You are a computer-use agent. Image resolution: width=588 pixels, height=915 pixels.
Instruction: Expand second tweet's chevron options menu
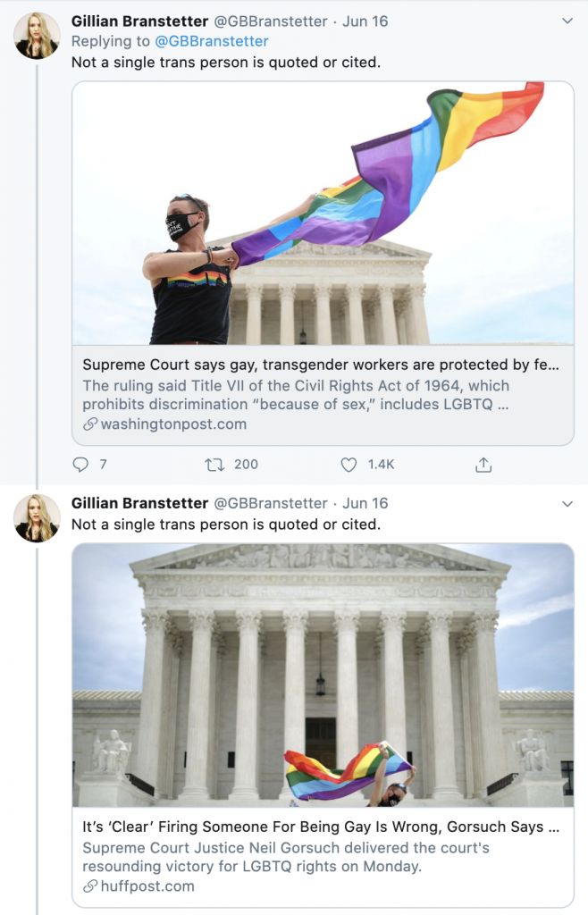pyautogui.click(x=567, y=504)
